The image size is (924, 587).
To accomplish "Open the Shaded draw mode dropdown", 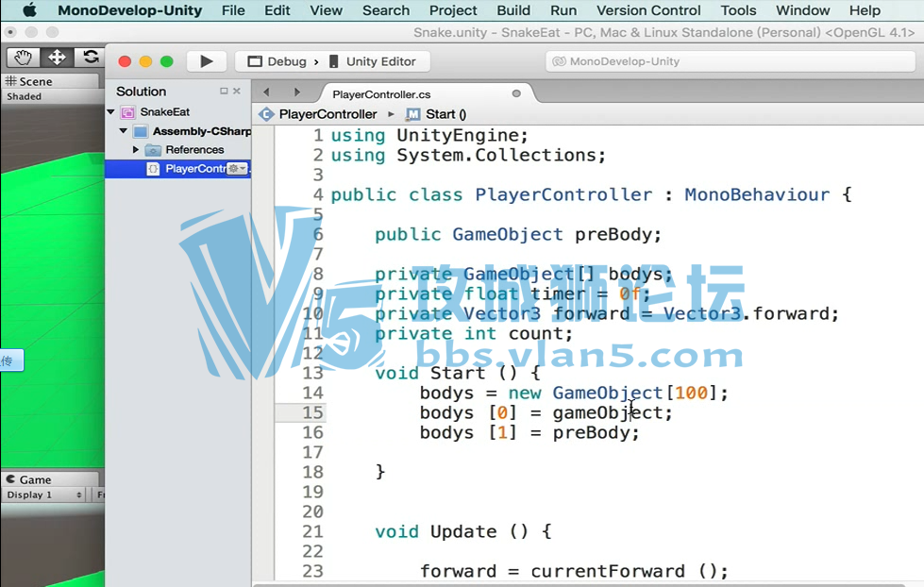I will pos(25,96).
